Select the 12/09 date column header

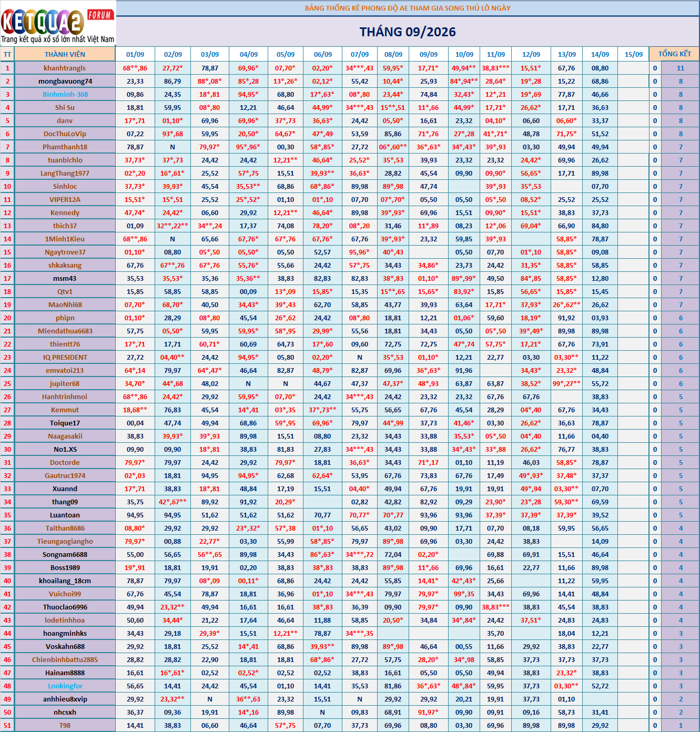531,54
